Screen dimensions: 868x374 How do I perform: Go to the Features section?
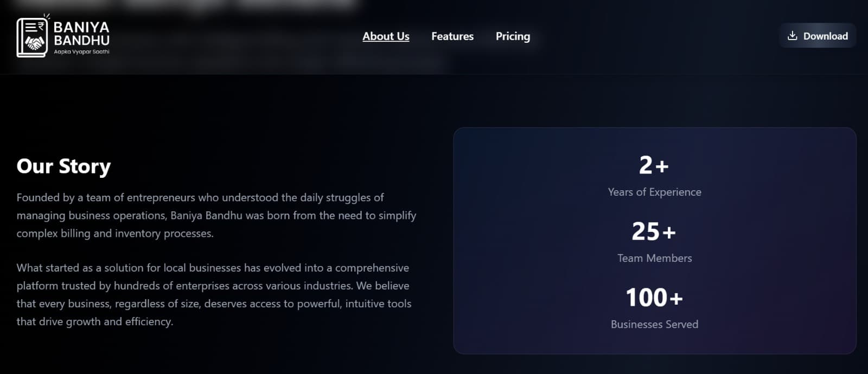pos(452,36)
